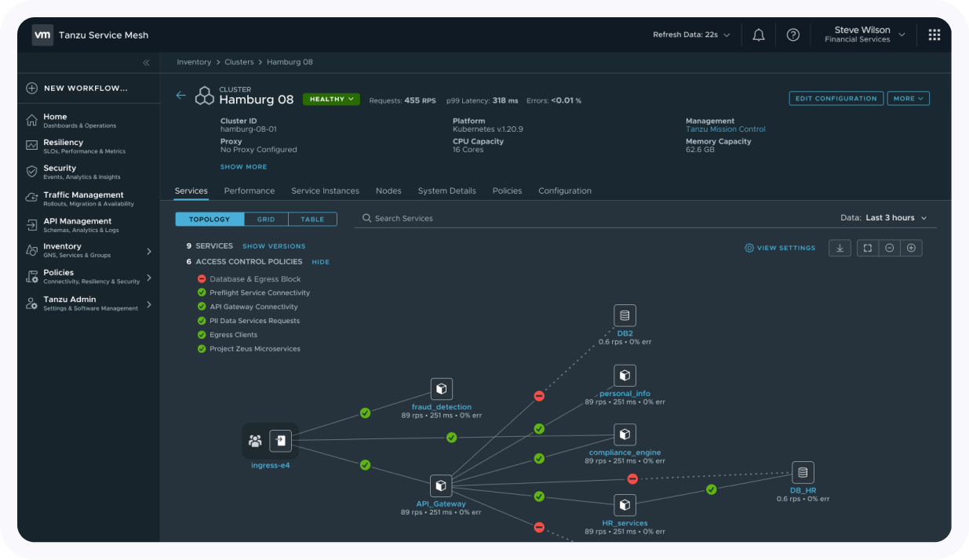Open the Steve Wilson account menu
969x560 pixels.
[x=865, y=35]
